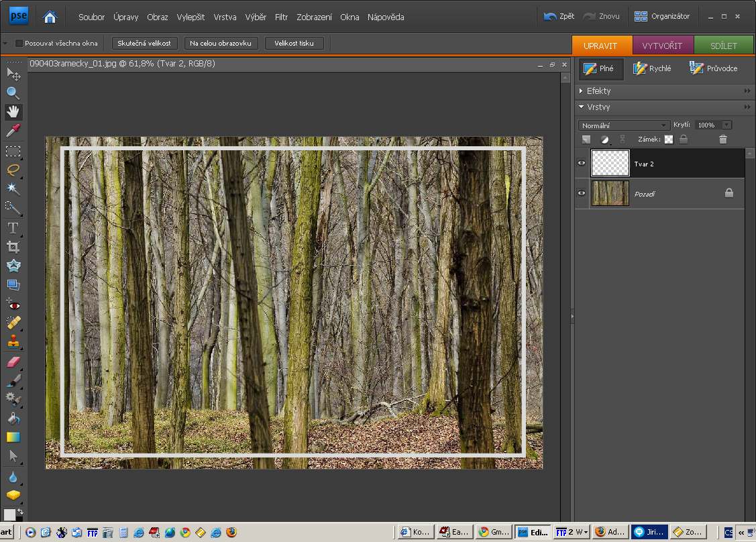Delete layer using trash icon
The width and height of the screenshot is (756, 542).
722,140
